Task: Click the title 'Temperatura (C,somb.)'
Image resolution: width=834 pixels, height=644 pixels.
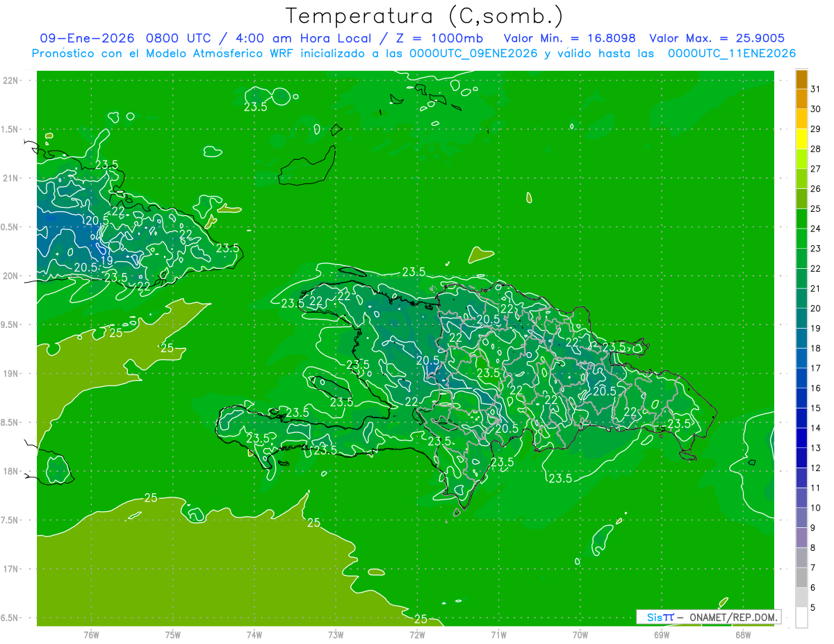Action: (x=425, y=17)
